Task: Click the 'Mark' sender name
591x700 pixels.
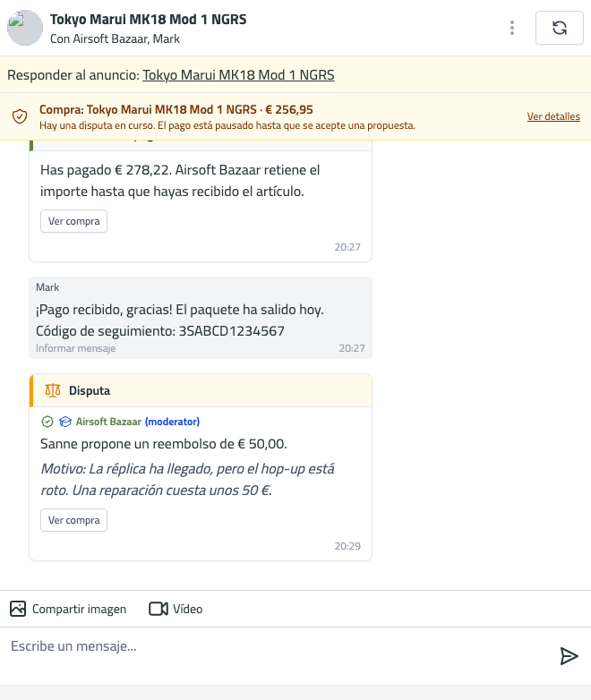Action: click(x=47, y=287)
